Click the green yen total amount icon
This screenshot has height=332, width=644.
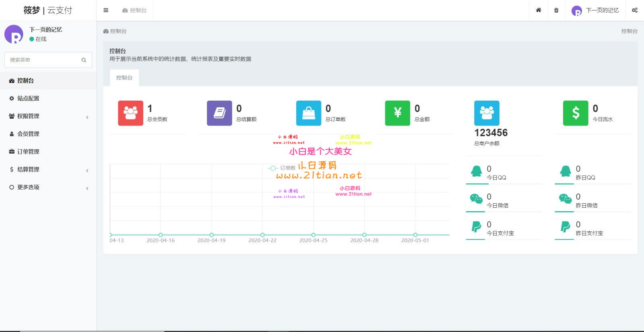(x=398, y=113)
